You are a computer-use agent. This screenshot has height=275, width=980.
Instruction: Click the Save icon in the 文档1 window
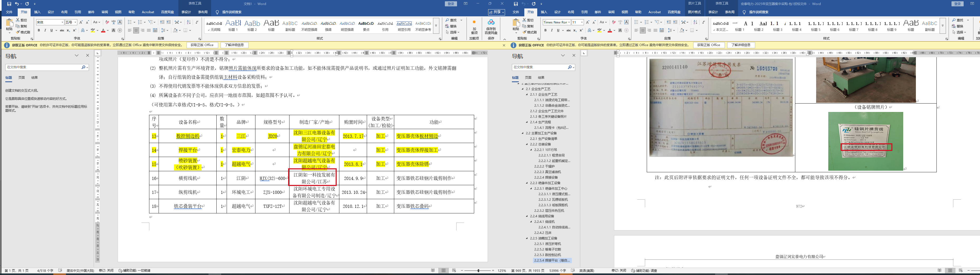click(x=9, y=4)
